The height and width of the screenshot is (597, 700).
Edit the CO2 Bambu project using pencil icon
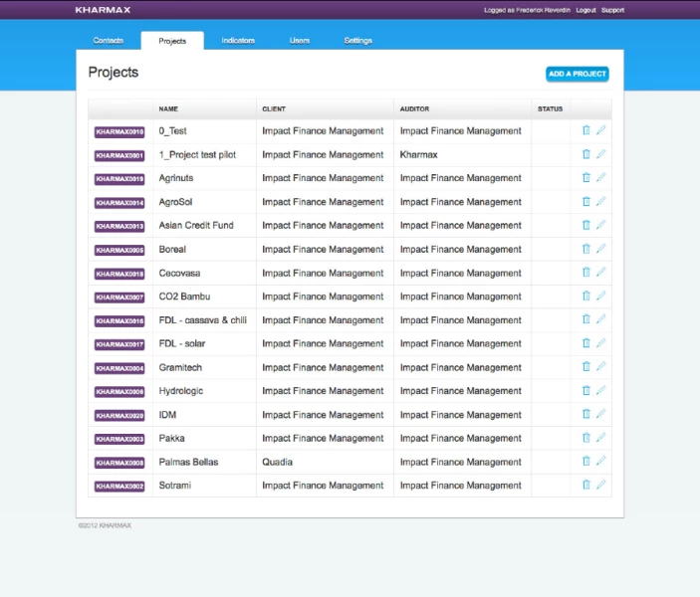[x=600, y=297]
